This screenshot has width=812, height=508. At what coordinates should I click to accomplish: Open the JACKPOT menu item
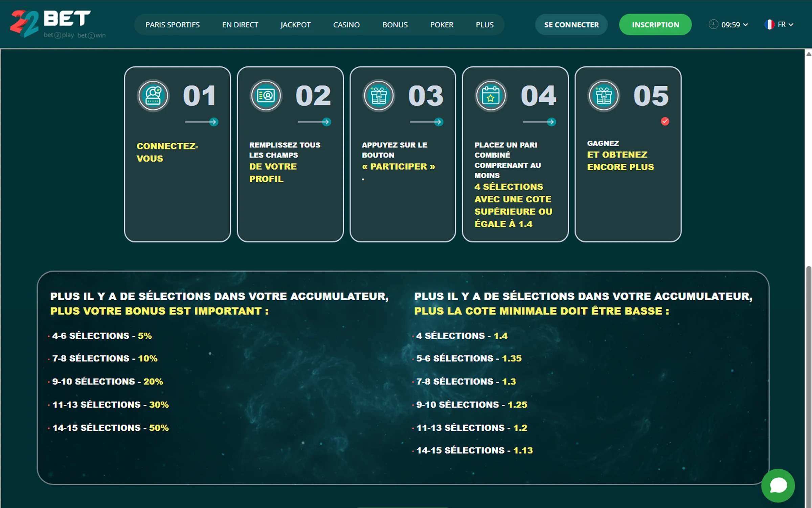click(x=295, y=25)
